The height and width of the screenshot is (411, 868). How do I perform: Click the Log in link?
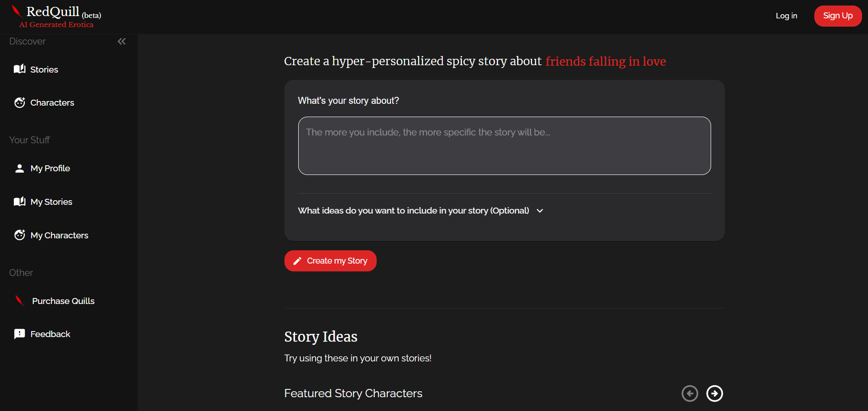pyautogui.click(x=786, y=16)
